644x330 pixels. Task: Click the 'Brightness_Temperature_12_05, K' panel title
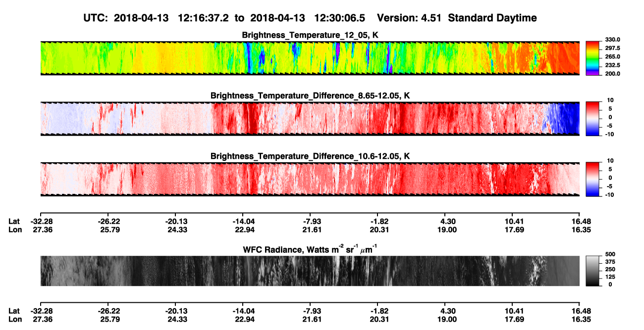(310, 35)
